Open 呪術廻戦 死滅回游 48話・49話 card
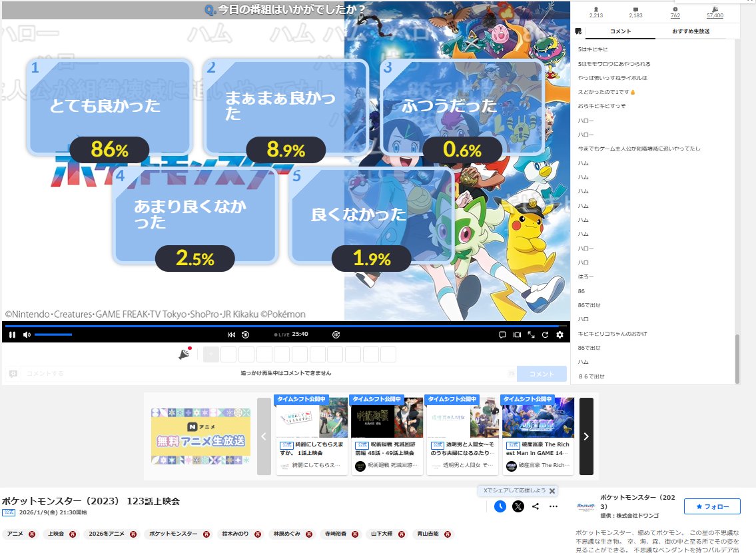This screenshot has width=756, height=553. pos(387,435)
